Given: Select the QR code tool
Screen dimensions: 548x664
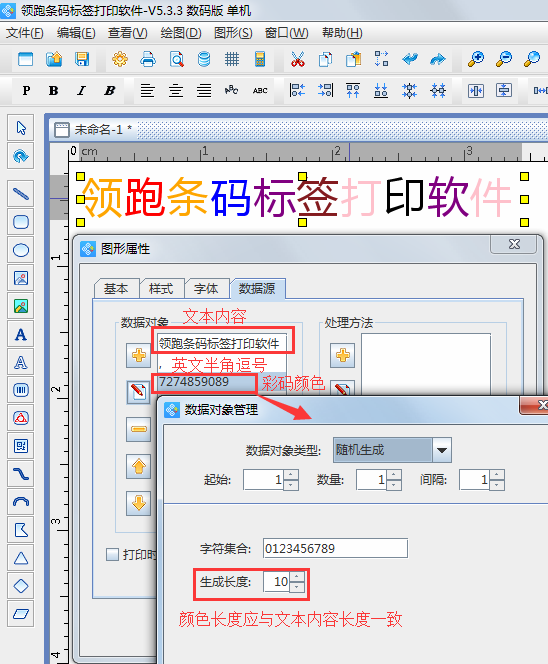Looking at the screenshot, I should click(x=20, y=445).
